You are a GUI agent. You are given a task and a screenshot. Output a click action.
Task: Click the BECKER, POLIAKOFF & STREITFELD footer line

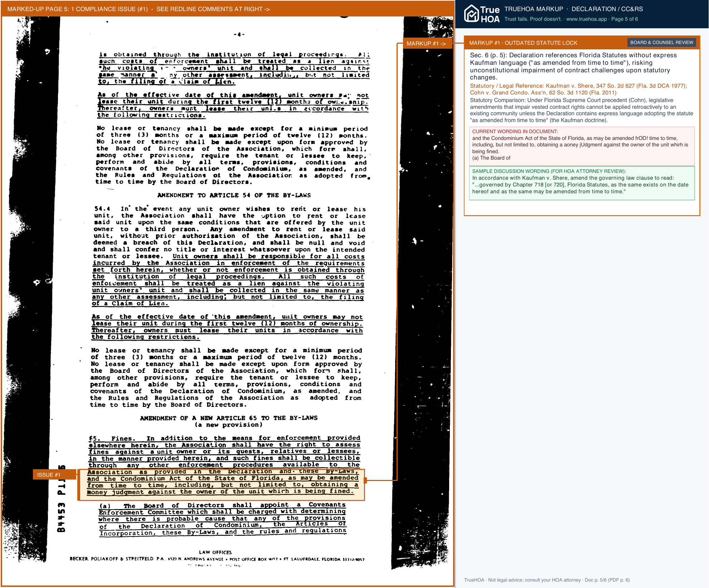(217, 559)
